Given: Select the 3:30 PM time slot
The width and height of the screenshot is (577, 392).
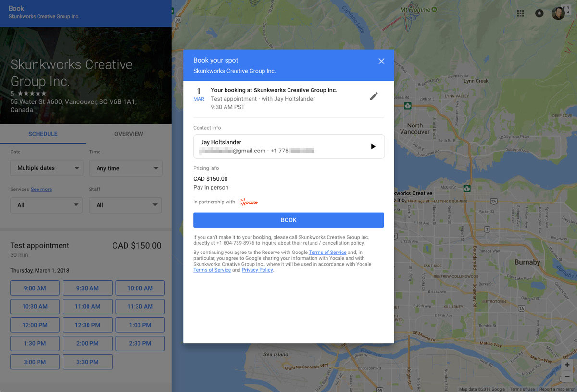Looking at the screenshot, I should pos(88,362).
